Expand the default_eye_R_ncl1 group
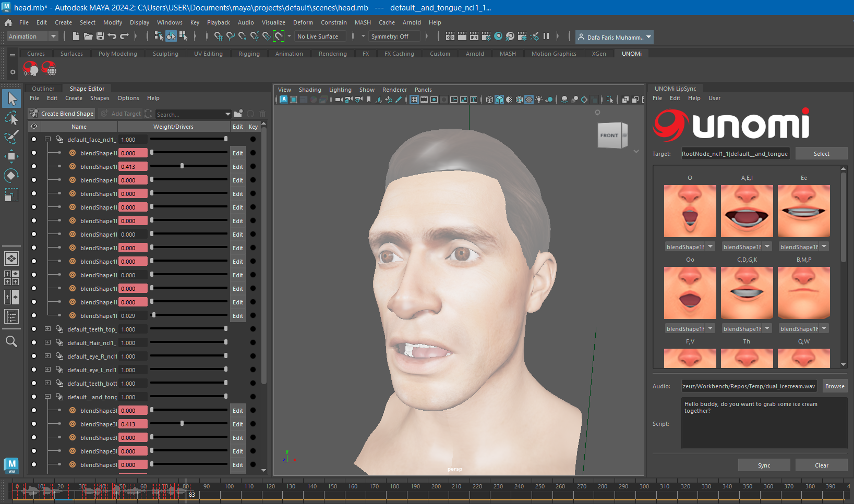 (47, 356)
